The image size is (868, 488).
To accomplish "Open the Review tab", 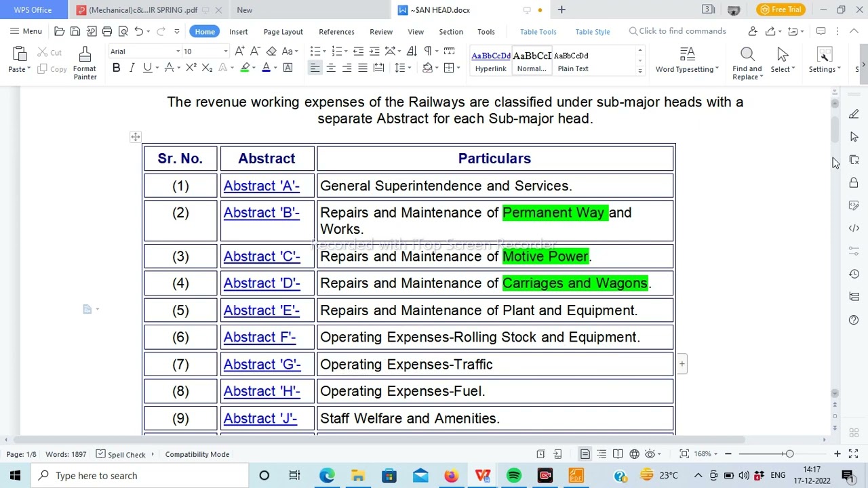I will click(381, 31).
